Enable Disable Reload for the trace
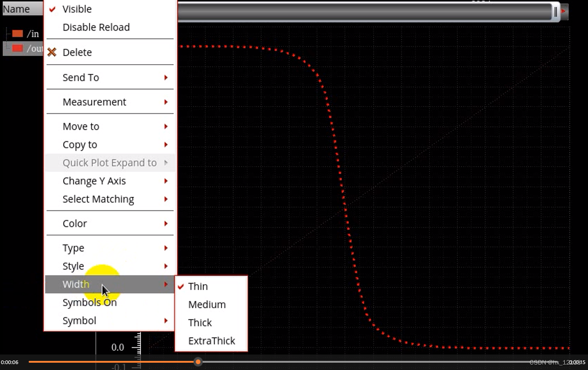Image resolution: width=588 pixels, height=370 pixels. (x=96, y=27)
